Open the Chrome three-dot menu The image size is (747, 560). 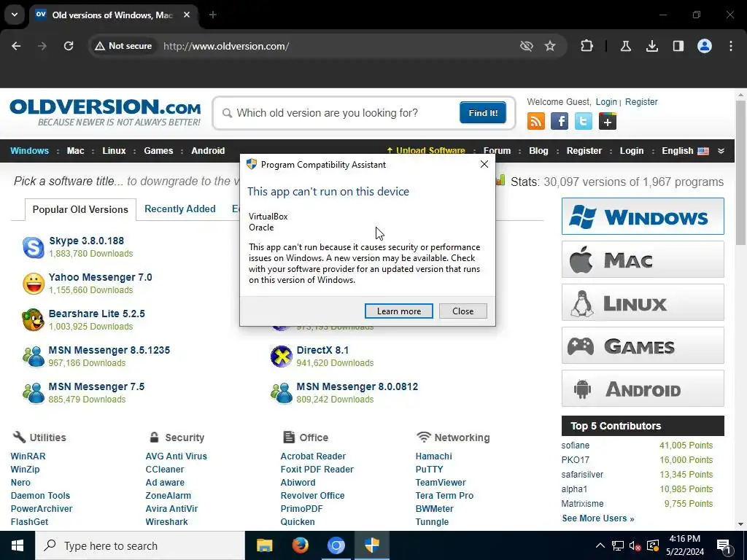pyautogui.click(x=731, y=46)
